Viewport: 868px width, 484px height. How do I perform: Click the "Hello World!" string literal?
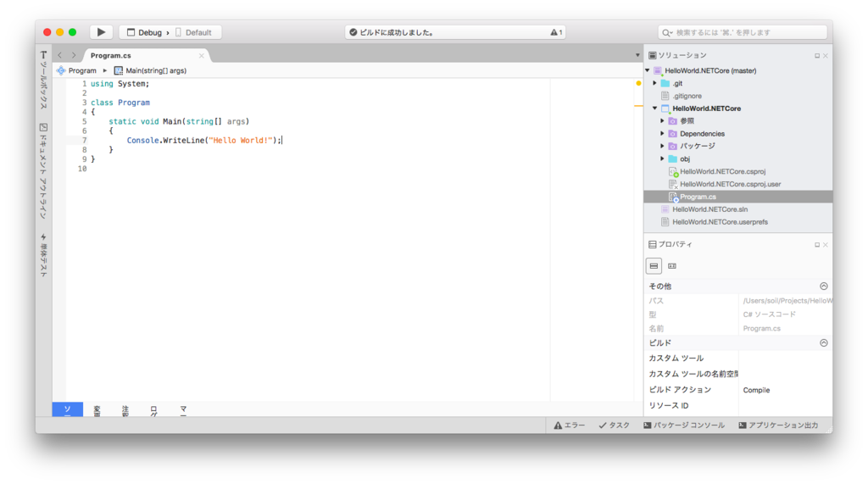(x=241, y=140)
